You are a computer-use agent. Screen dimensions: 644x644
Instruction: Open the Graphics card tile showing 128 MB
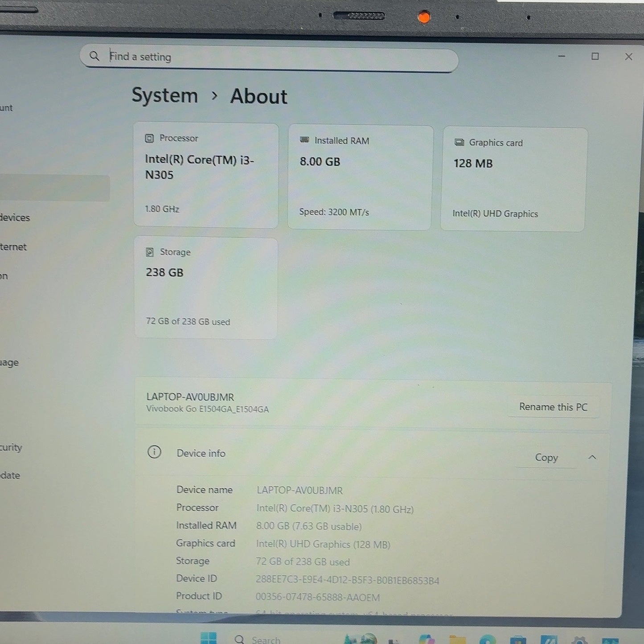tap(513, 180)
